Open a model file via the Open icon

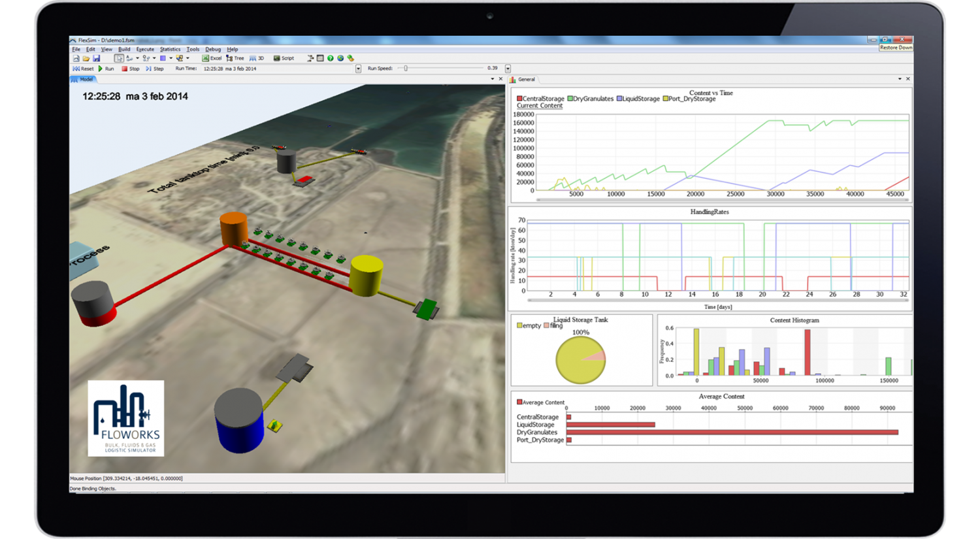point(86,58)
